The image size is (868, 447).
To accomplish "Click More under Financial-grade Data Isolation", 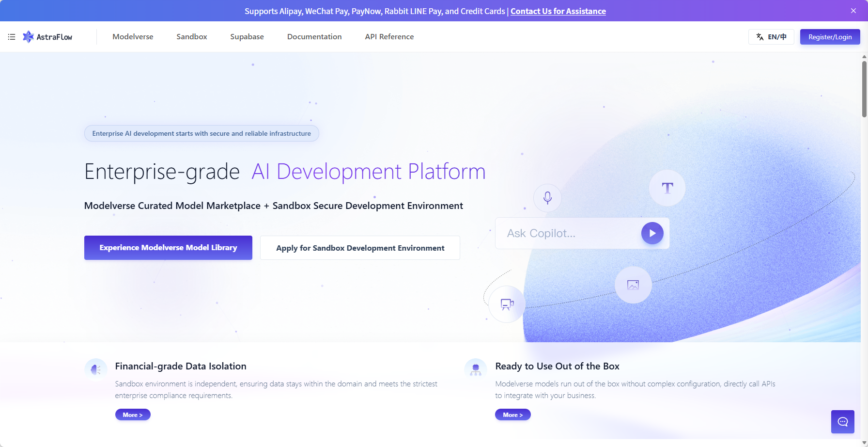I will point(133,415).
